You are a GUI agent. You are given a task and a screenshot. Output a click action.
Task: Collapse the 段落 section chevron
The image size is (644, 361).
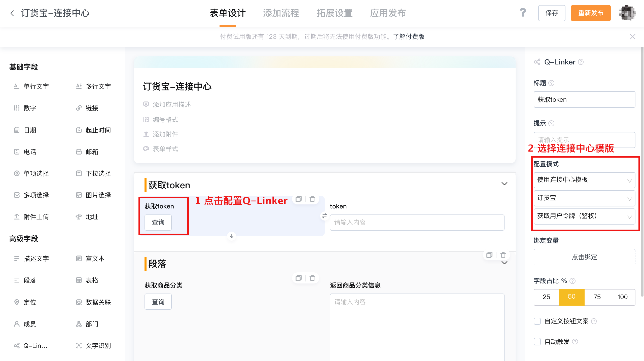pos(504,263)
